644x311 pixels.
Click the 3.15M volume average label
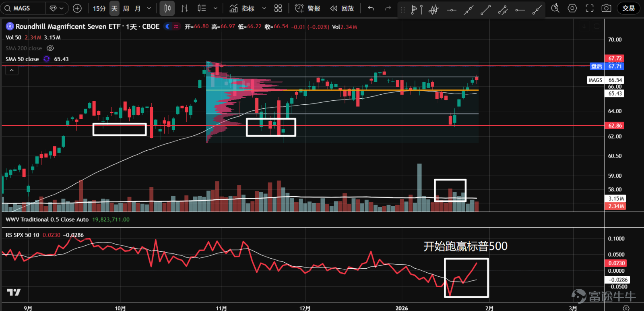[615, 199]
